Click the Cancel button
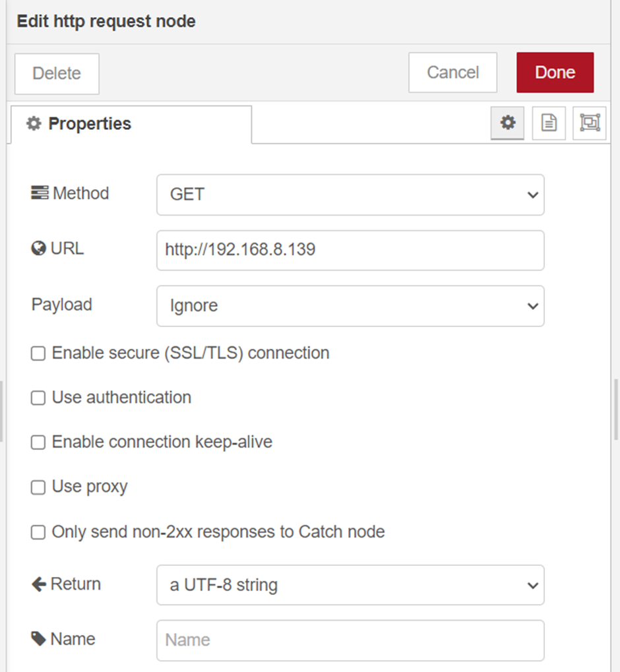The image size is (620, 672). 452,73
